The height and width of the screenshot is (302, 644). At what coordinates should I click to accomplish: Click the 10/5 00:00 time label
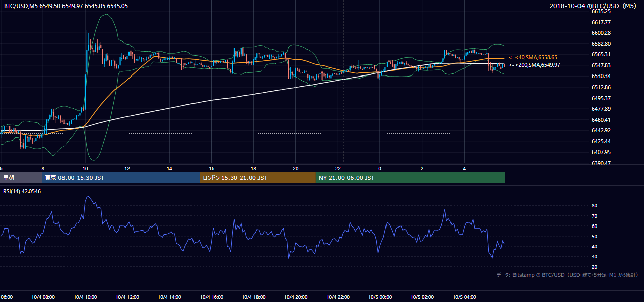point(380,297)
